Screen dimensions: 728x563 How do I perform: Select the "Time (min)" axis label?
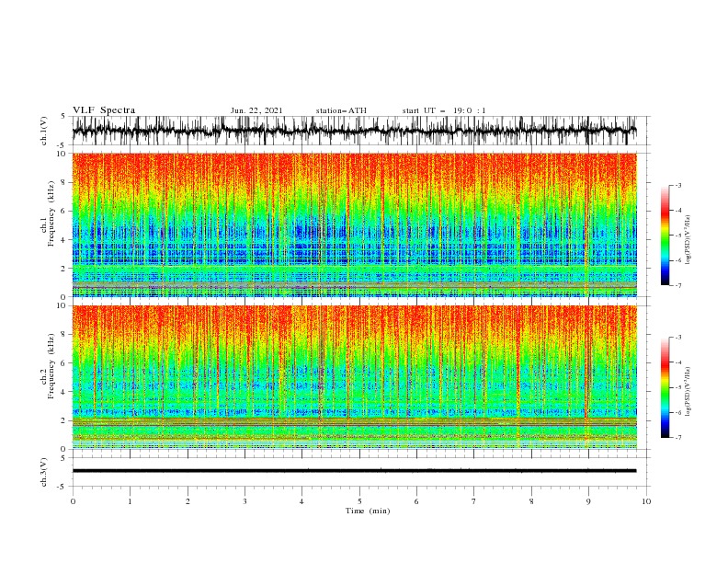coord(368,511)
